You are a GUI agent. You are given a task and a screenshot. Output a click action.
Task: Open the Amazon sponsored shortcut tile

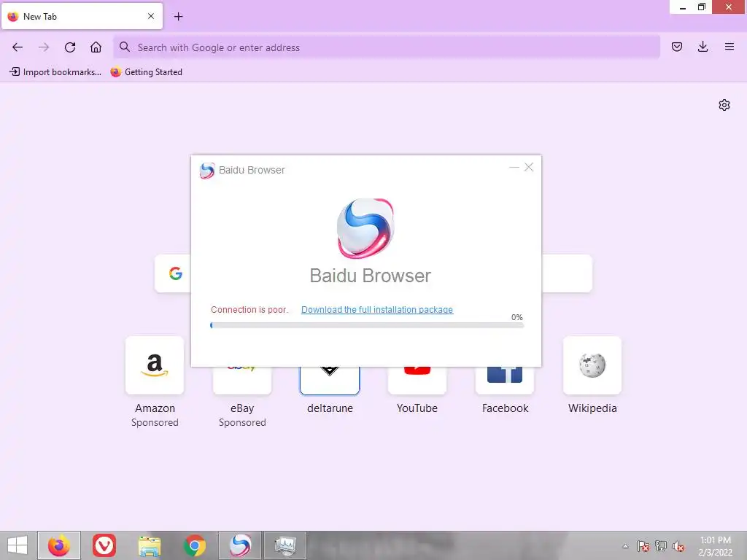click(155, 365)
